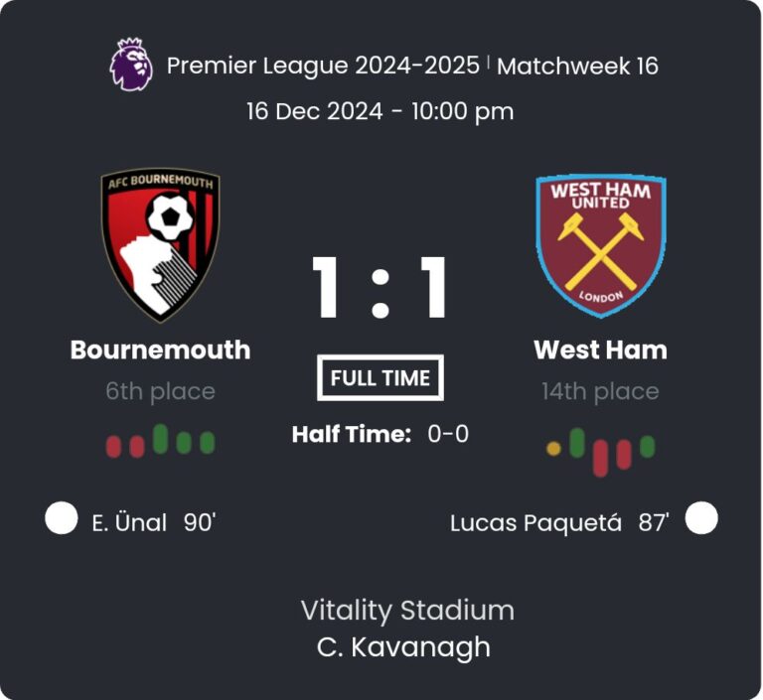Click West Ham's first green form bar
This screenshot has height=700, width=763.
(x=577, y=442)
